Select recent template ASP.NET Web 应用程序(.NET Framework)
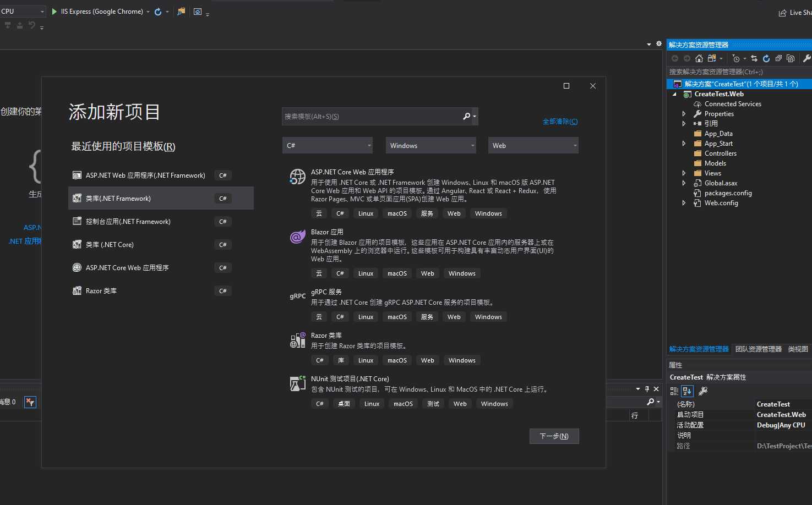 pyautogui.click(x=161, y=175)
